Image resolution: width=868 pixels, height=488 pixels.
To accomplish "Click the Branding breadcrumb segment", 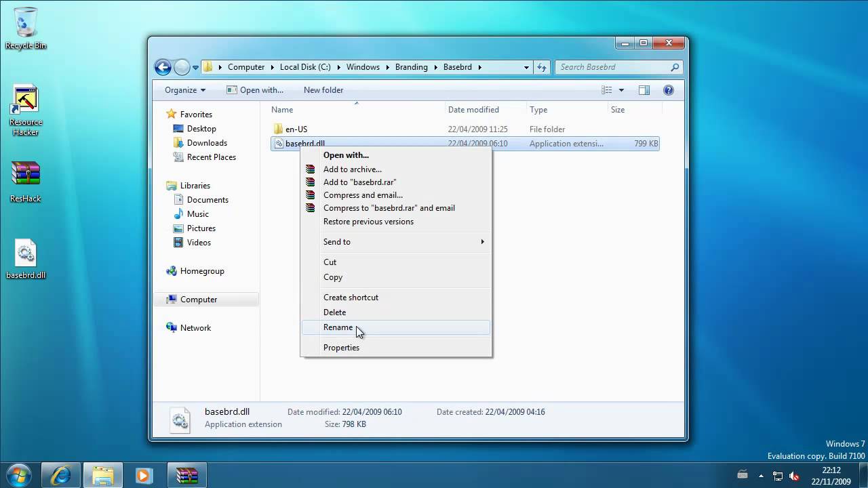I will pyautogui.click(x=412, y=67).
